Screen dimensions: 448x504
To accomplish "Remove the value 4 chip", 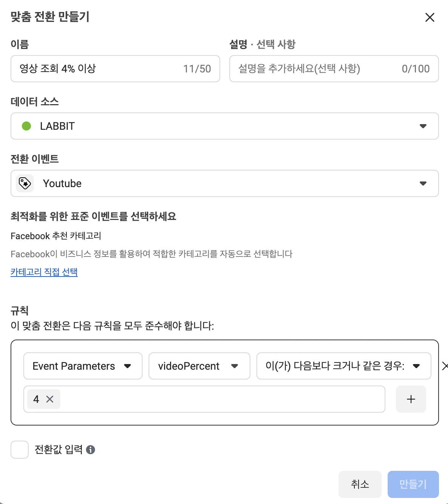I will pyautogui.click(x=50, y=399).
